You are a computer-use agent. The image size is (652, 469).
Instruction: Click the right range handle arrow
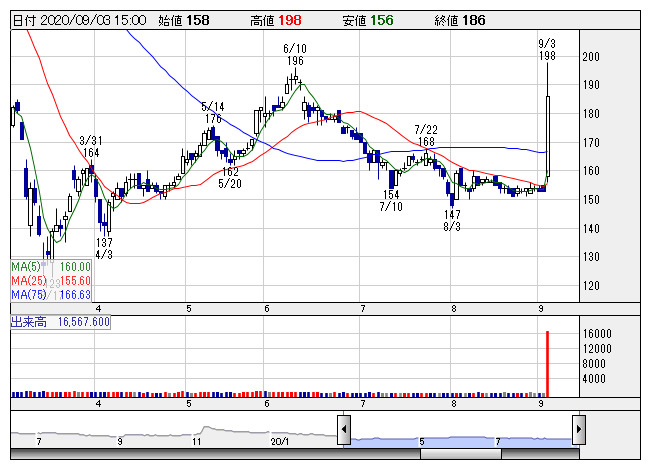click(x=578, y=430)
